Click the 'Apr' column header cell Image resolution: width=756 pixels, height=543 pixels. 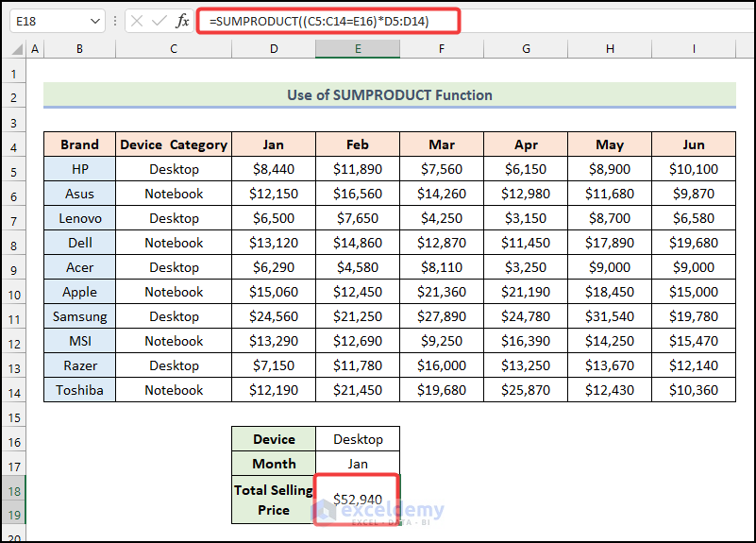point(526,144)
